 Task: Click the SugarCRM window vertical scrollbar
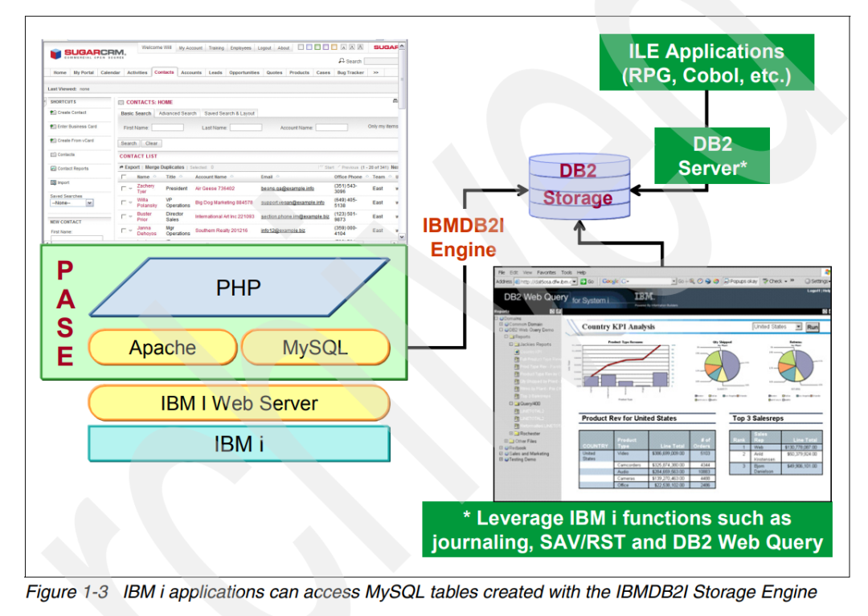click(x=402, y=142)
